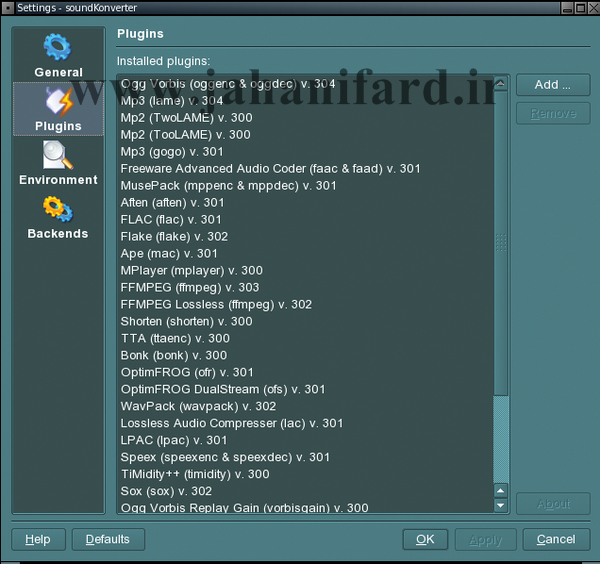Viewport: 600px width, 564px height.
Task: Open Environment settings magnifier icon
Action: [57, 156]
